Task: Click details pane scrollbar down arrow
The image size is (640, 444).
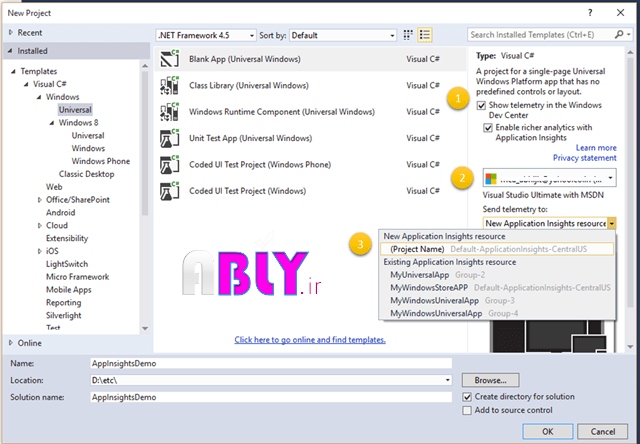Action: click(630, 347)
